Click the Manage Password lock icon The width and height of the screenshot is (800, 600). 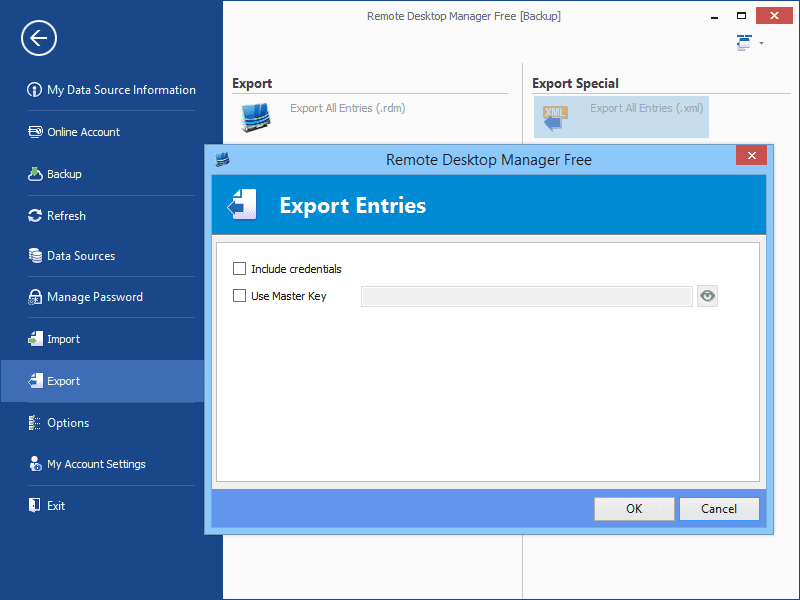[35, 297]
